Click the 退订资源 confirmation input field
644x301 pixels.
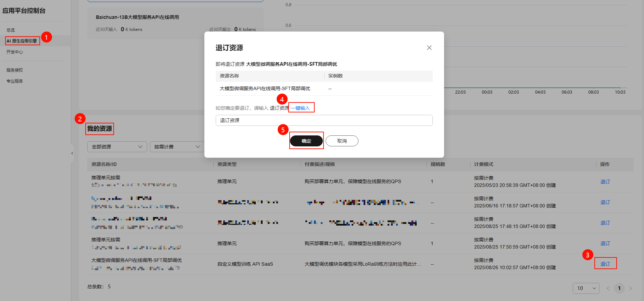pos(324,120)
